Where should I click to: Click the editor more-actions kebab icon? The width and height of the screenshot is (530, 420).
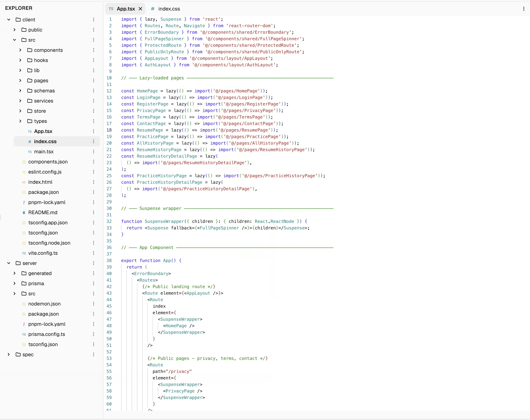(524, 9)
